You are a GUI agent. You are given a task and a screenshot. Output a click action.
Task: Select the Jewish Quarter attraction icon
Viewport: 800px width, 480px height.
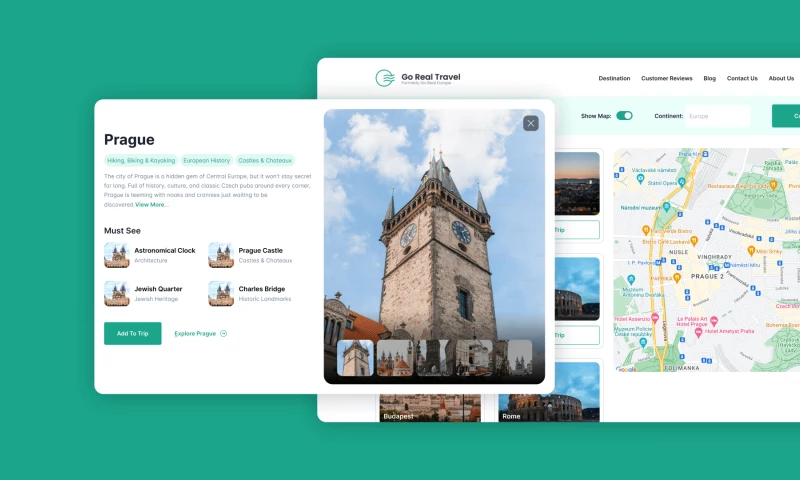[117, 293]
